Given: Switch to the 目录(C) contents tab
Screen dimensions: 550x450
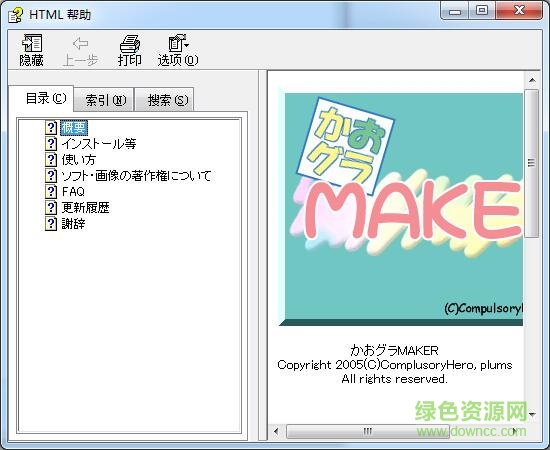Looking at the screenshot, I should tap(41, 99).
